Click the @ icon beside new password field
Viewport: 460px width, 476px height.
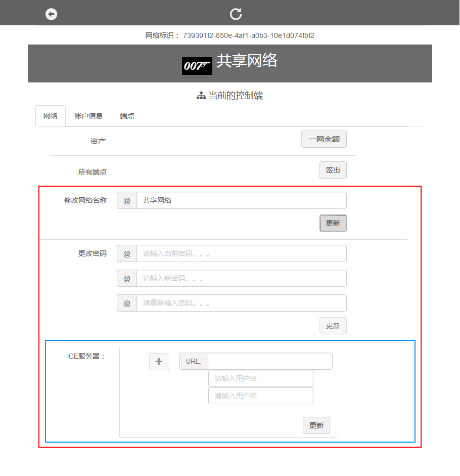point(127,278)
